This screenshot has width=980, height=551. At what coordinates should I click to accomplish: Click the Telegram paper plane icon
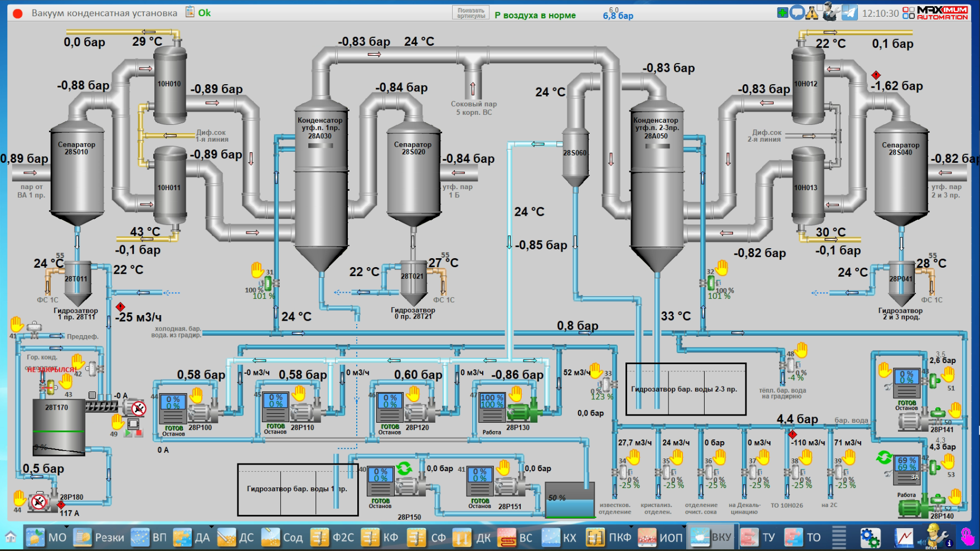point(850,13)
